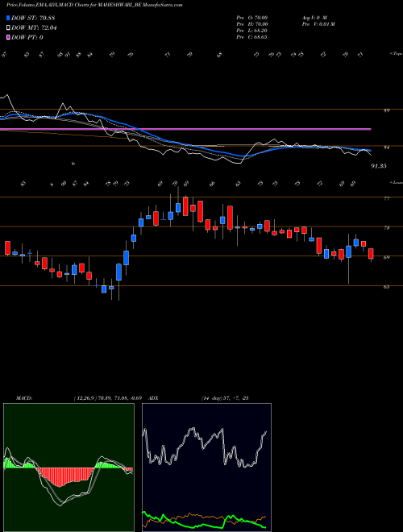Click the 65 price axis label
The height and width of the screenshot is (532, 403).
pos(387,287)
